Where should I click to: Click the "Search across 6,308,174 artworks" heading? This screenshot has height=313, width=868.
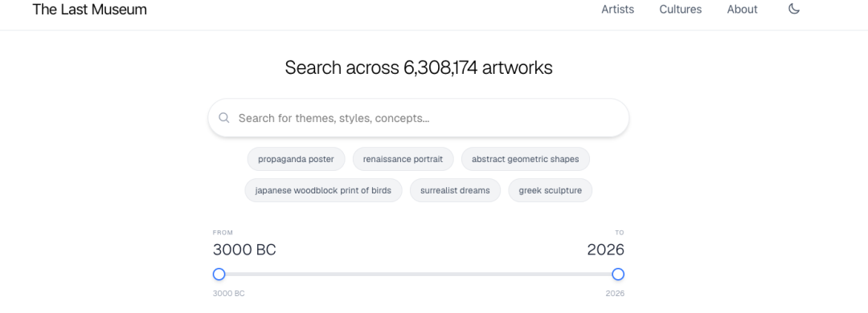[419, 67]
